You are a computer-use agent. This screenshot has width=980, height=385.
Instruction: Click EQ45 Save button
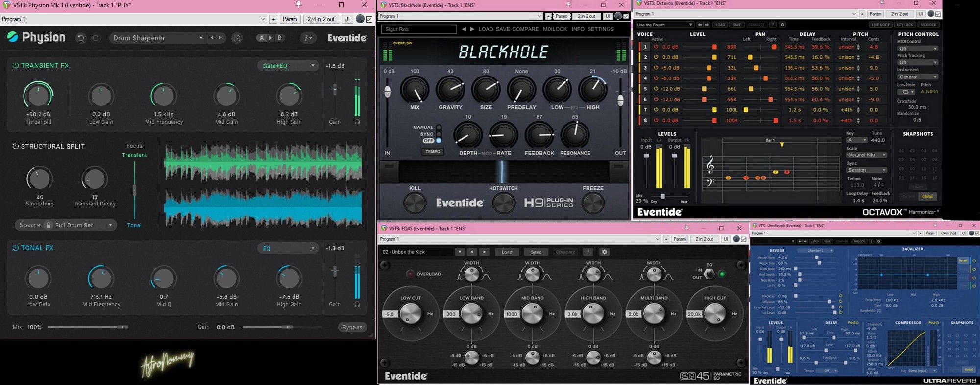[x=536, y=252]
